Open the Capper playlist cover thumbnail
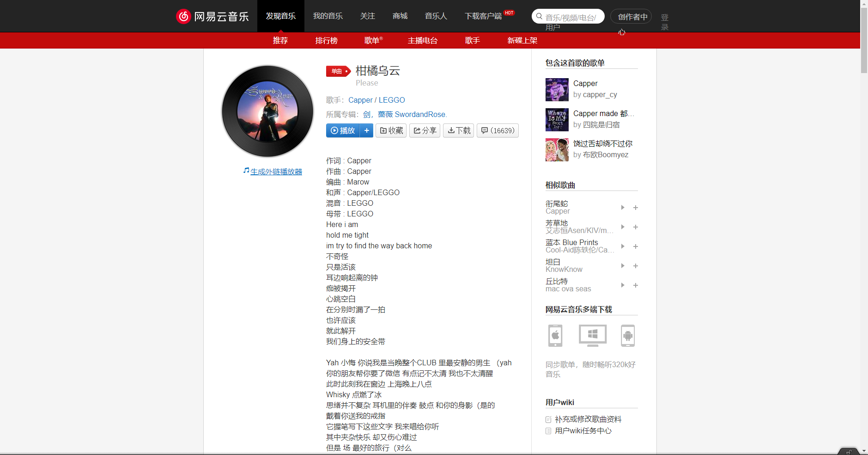This screenshot has height=455, width=868. point(557,89)
